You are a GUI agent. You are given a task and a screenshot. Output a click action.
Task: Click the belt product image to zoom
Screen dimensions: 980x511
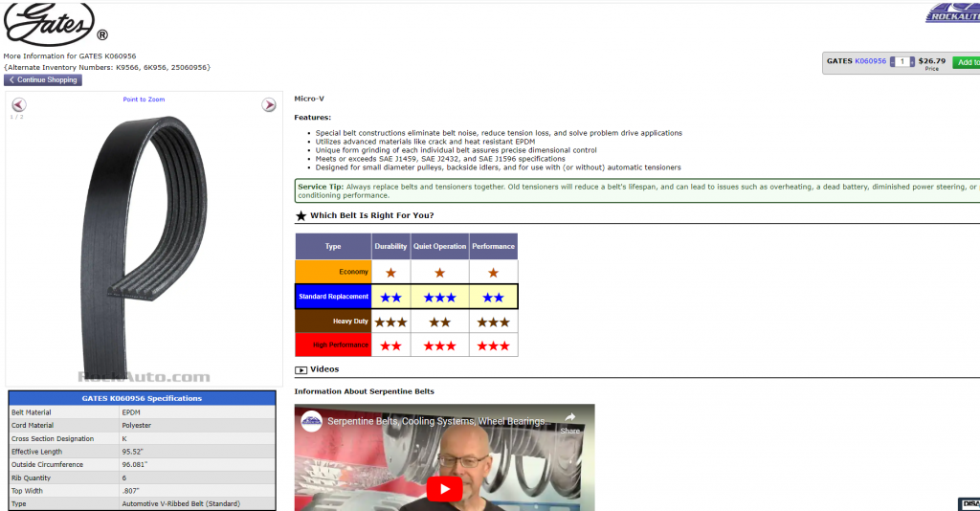[144, 247]
